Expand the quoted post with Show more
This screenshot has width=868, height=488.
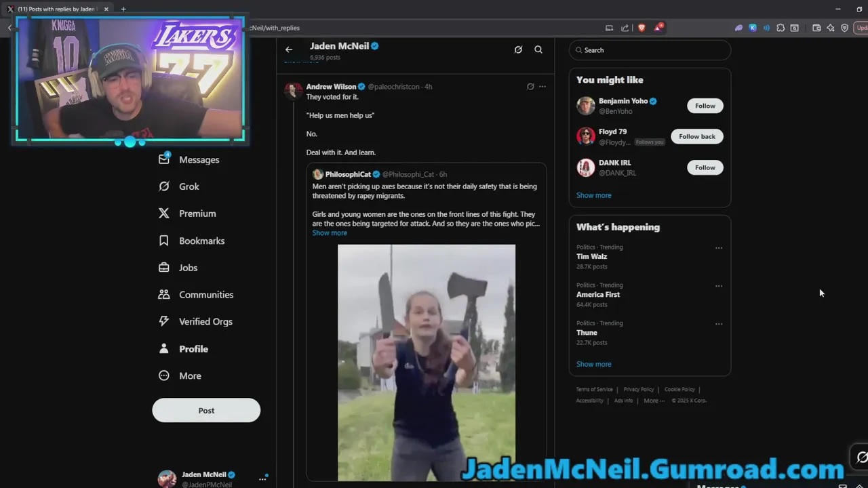pyautogui.click(x=330, y=232)
